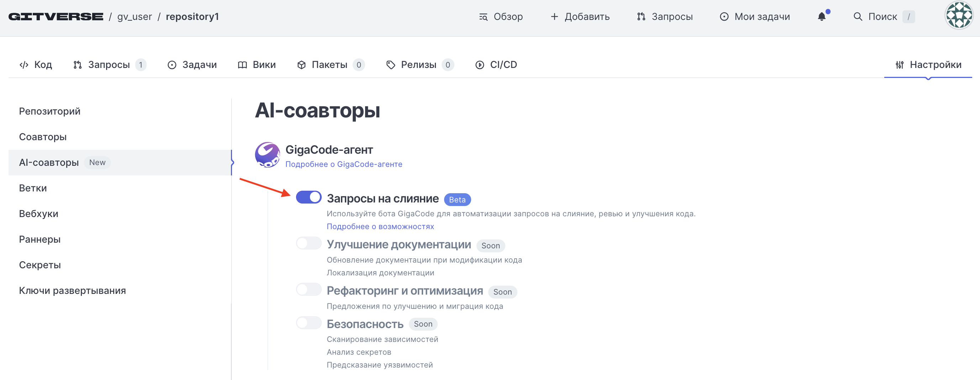Open the Добавить menu
Screen dimensions: 980x380
(580, 17)
